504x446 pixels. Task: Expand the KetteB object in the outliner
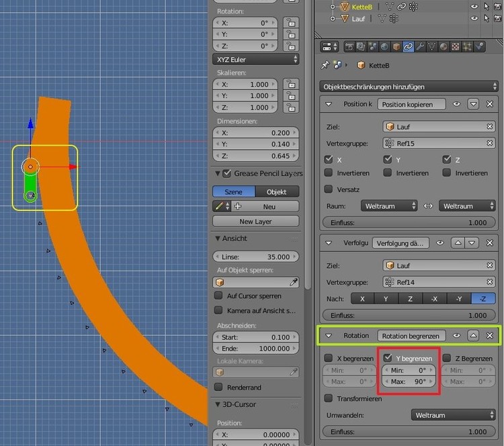coord(333,7)
